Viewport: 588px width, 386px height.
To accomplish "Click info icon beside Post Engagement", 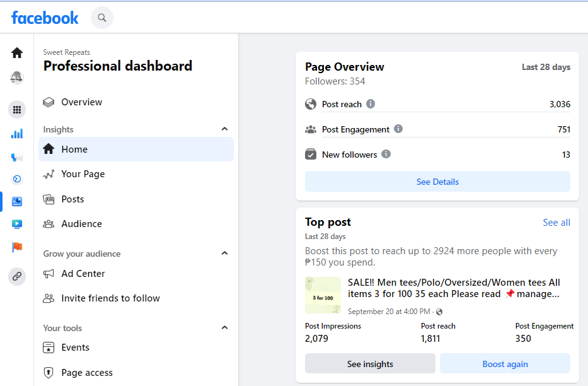I will [398, 129].
